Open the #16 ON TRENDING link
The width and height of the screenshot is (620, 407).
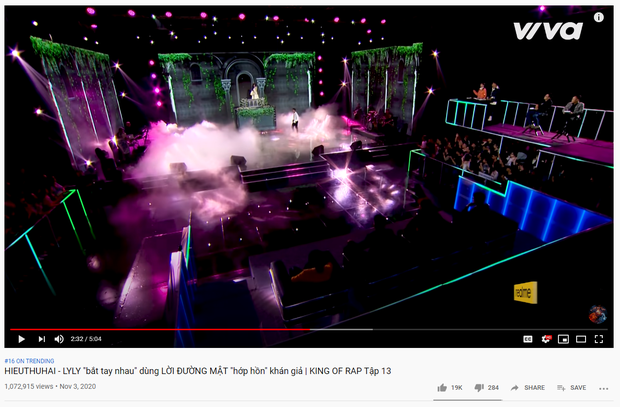tap(29, 361)
